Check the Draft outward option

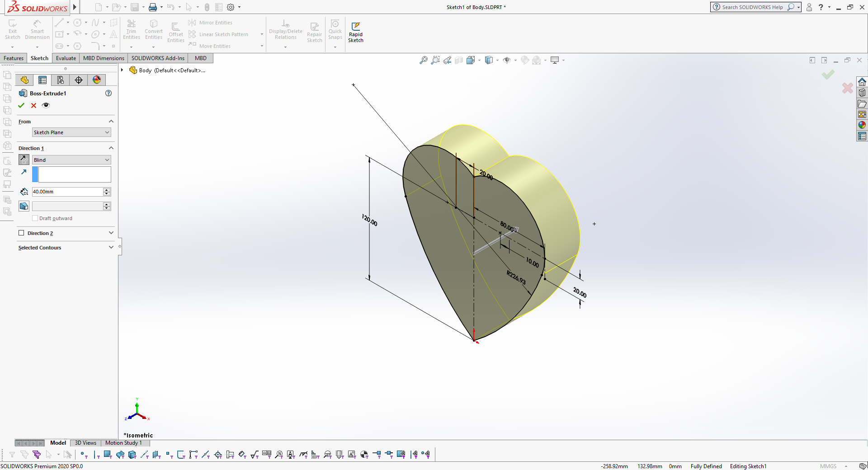coord(35,218)
